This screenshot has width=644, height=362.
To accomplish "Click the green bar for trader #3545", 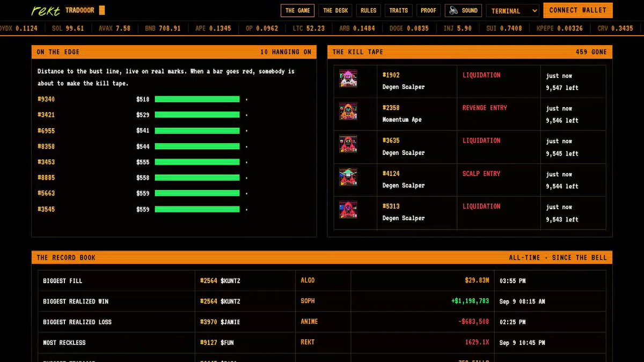I will [x=197, y=209].
